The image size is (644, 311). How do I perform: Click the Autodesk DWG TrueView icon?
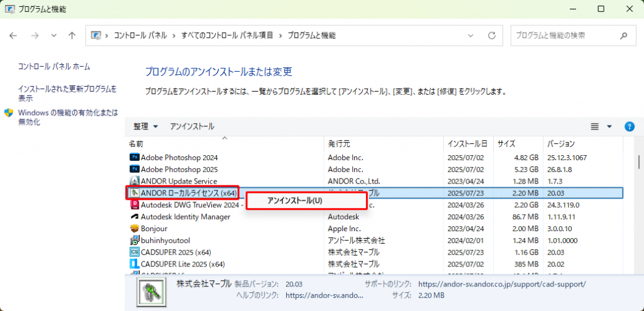click(x=135, y=204)
